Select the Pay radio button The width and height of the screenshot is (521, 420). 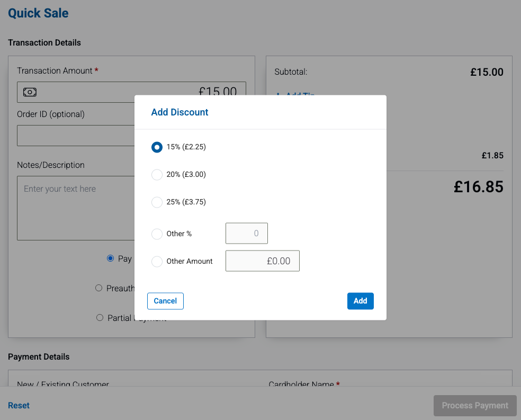pyautogui.click(x=110, y=258)
